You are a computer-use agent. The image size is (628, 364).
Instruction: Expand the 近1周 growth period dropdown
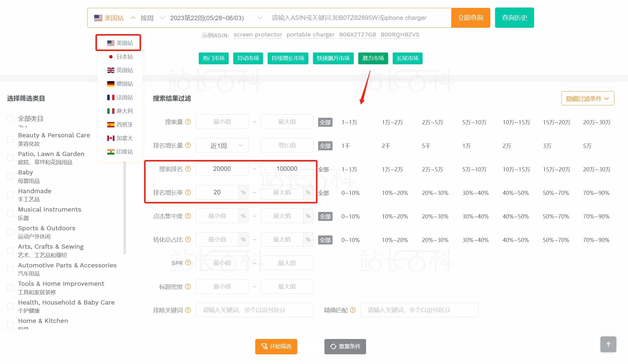tap(222, 145)
